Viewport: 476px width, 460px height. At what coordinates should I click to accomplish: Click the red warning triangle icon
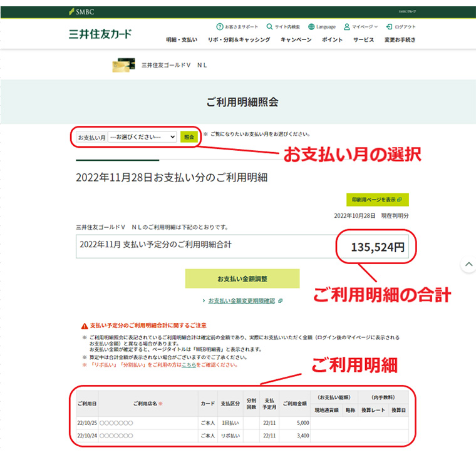coord(85,326)
